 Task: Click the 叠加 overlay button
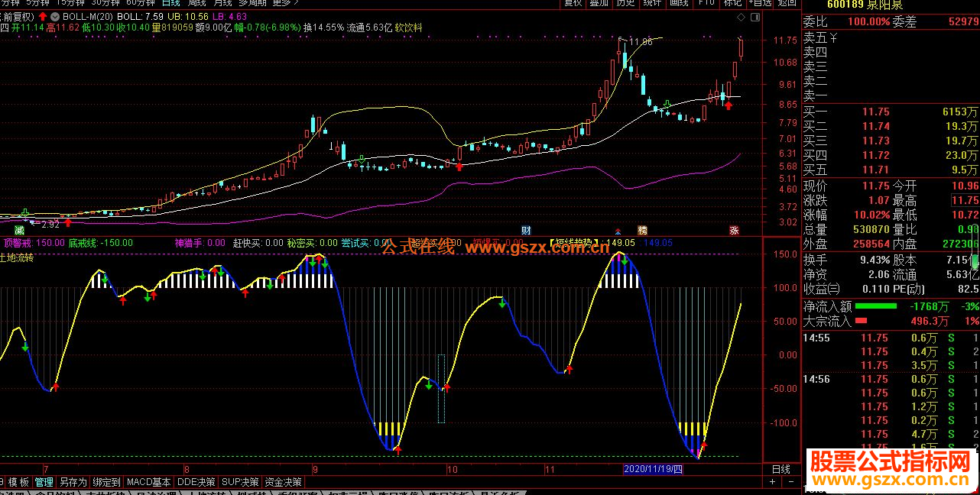tap(599, 3)
